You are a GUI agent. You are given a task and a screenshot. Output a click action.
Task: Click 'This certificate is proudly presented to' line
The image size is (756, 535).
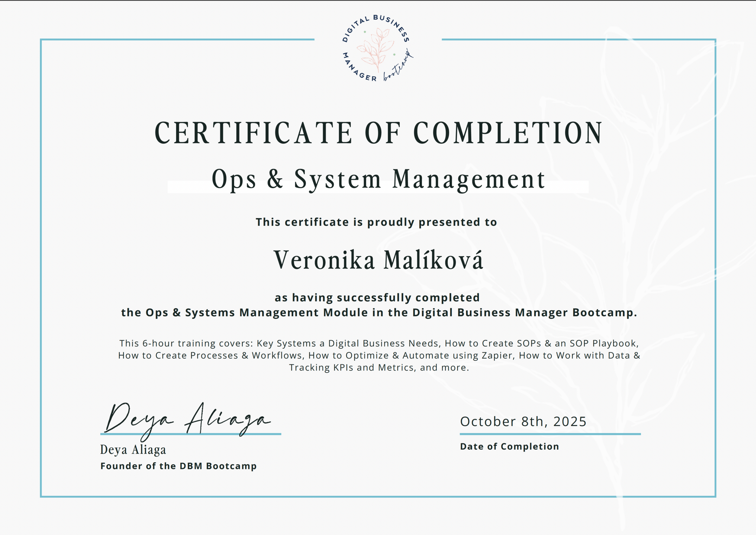tap(376, 222)
